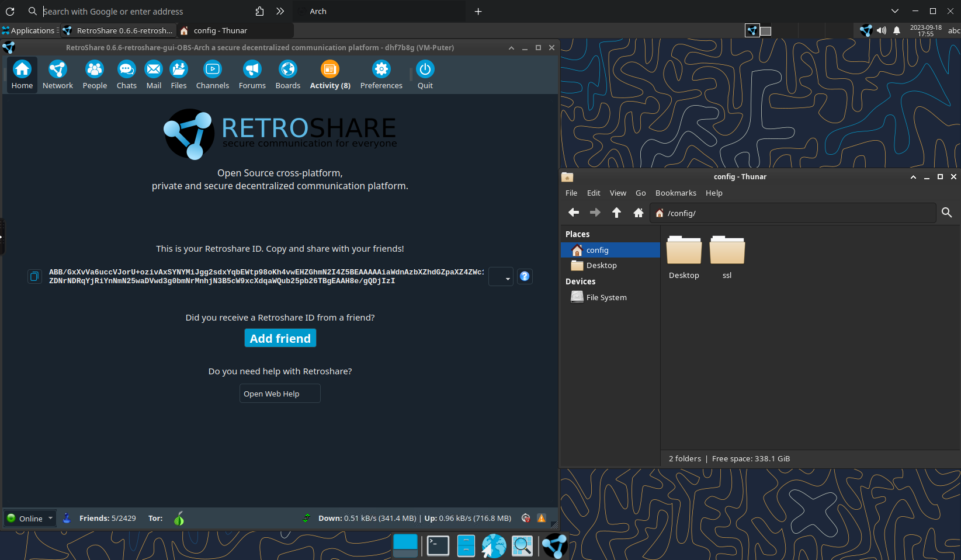Click the Thunar /config/ location bar

click(x=795, y=213)
